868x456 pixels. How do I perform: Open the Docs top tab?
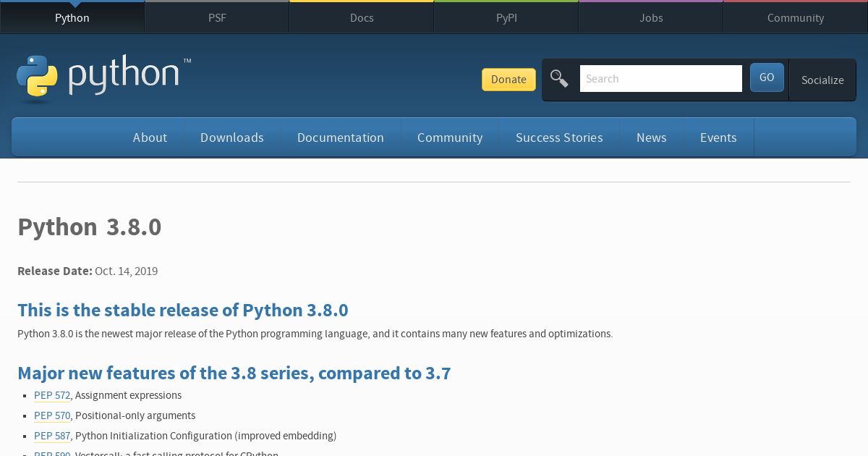click(x=362, y=17)
